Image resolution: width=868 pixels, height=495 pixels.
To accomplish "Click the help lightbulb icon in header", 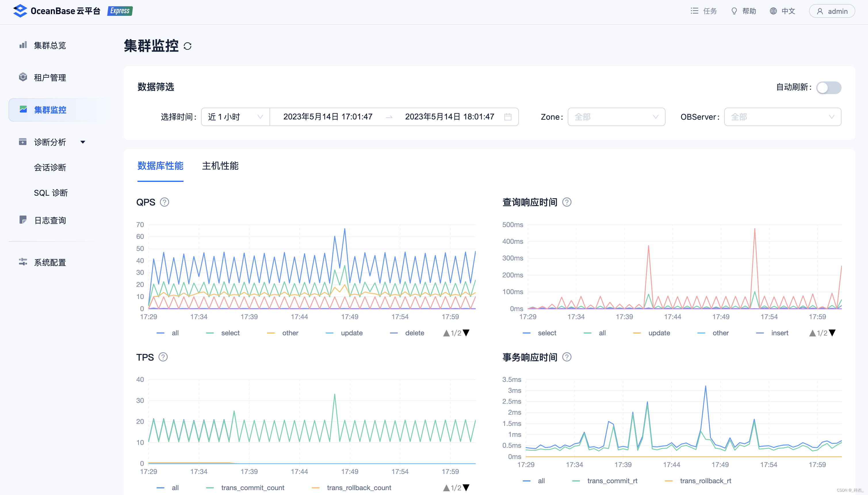I will click(x=734, y=11).
